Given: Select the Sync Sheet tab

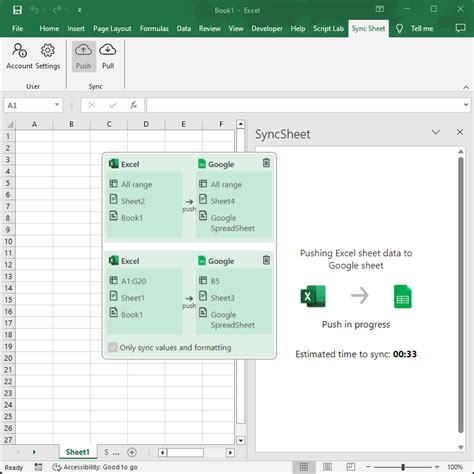Looking at the screenshot, I should (x=368, y=29).
